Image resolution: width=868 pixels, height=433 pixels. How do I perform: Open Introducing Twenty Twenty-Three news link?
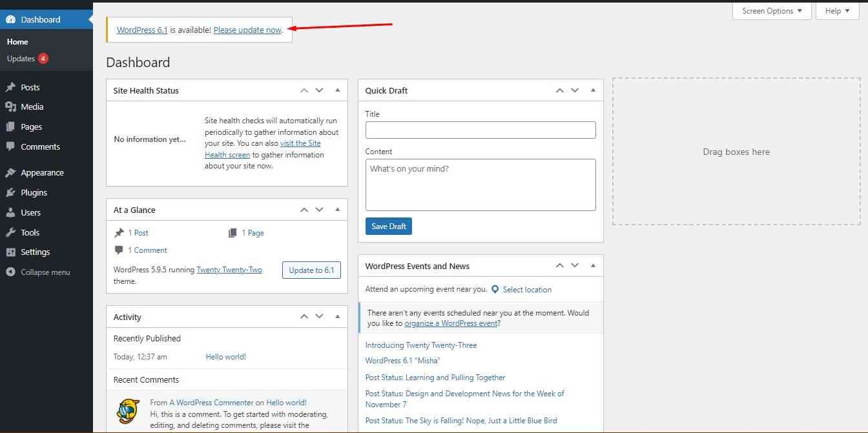pos(421,345)
